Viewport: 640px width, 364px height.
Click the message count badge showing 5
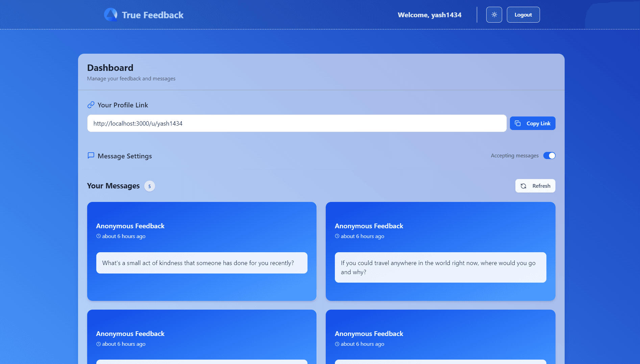(x=149, y=186)
